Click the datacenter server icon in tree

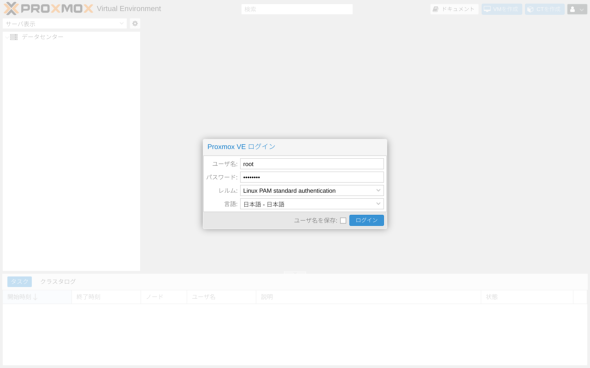14,37
